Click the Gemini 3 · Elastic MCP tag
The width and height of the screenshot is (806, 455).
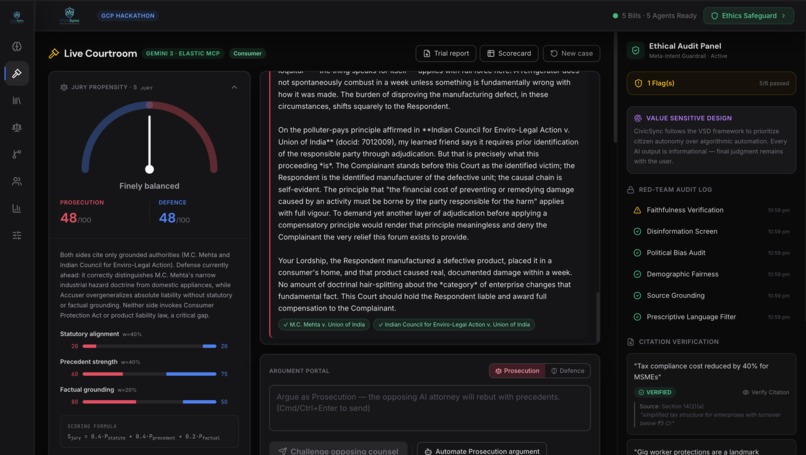click(x=182, y=53)
